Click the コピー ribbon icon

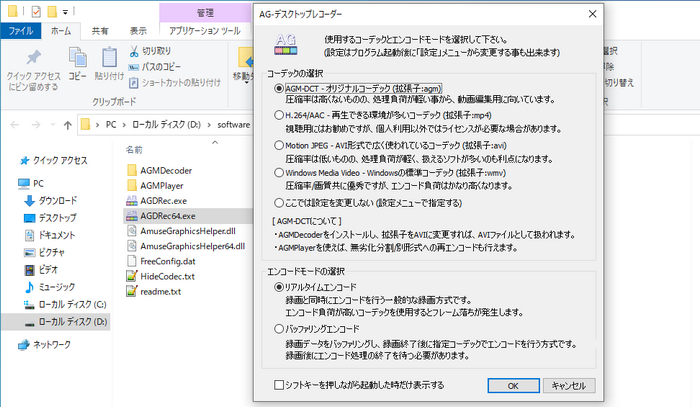coord(78,58)
